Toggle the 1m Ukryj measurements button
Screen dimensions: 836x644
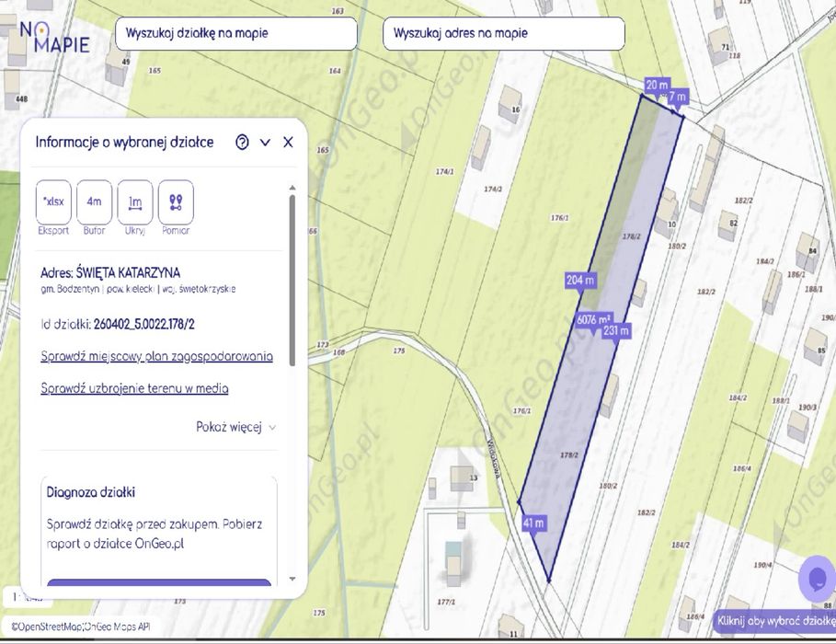(135, 202)
